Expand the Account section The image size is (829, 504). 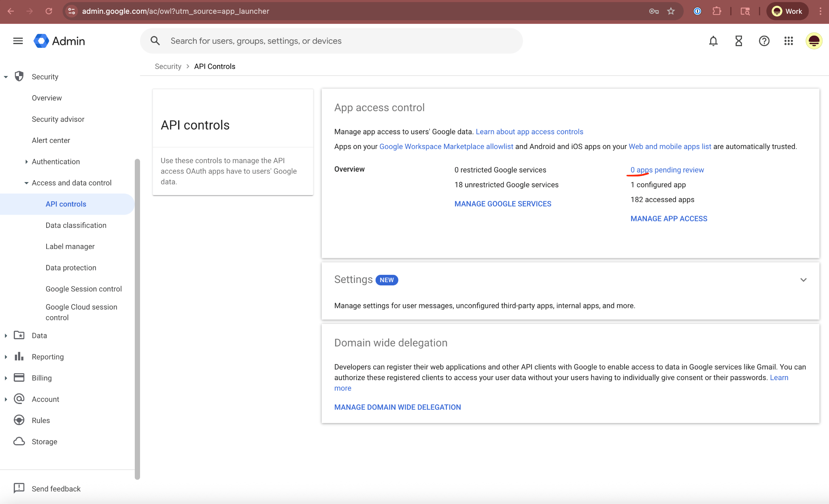point(6,399)
